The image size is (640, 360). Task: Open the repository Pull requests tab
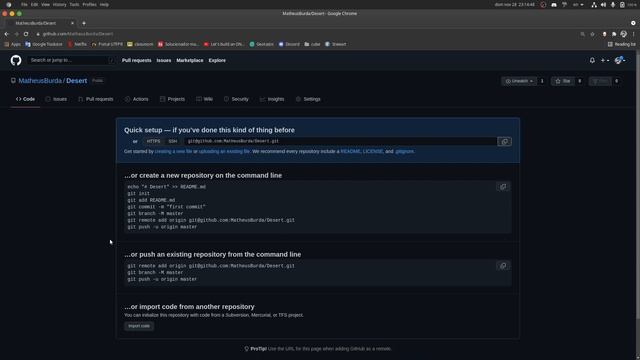click(96, 99)
